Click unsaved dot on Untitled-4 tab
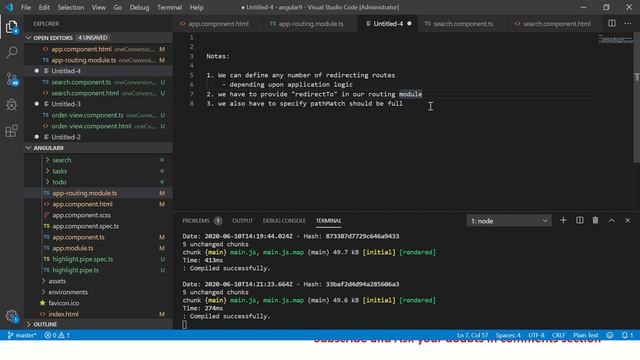This screenshot has height=360, width=640. click(409, 24)
